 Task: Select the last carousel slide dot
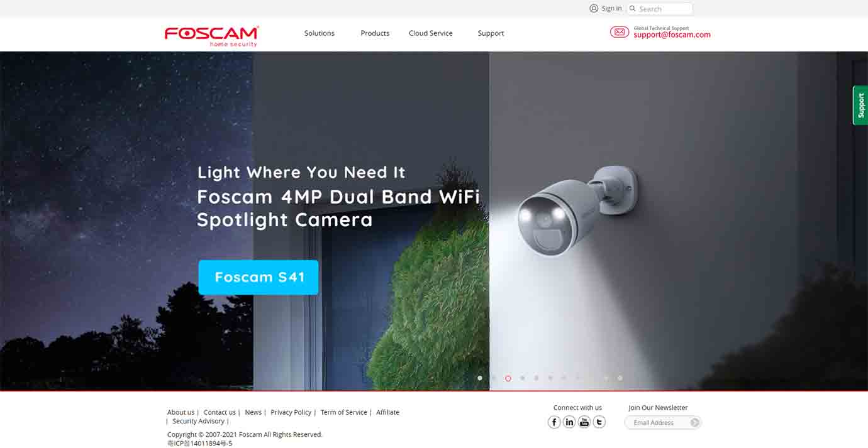[620, 378]
